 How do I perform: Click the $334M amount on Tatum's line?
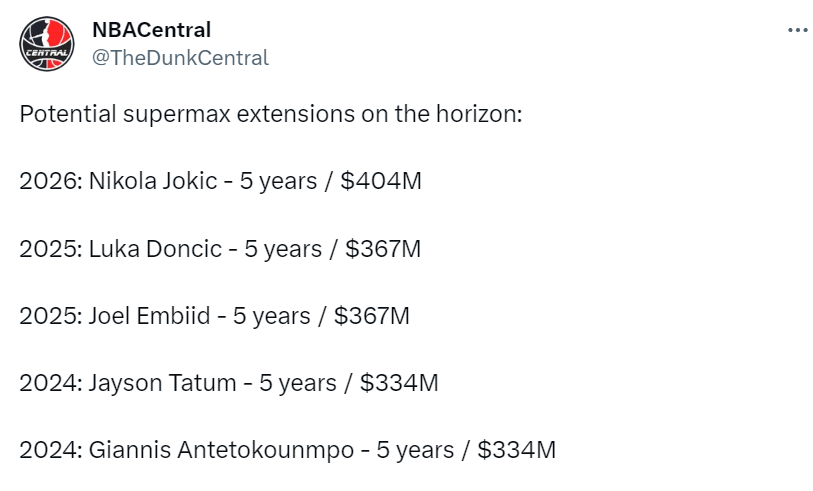tap(399, 383)
